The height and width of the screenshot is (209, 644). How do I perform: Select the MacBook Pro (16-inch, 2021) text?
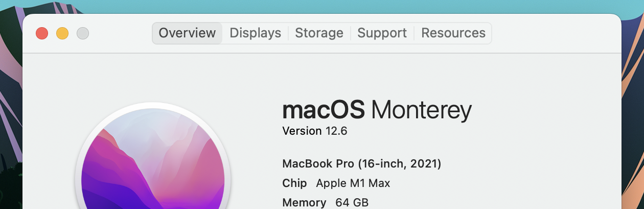click(x=361, y=164)
